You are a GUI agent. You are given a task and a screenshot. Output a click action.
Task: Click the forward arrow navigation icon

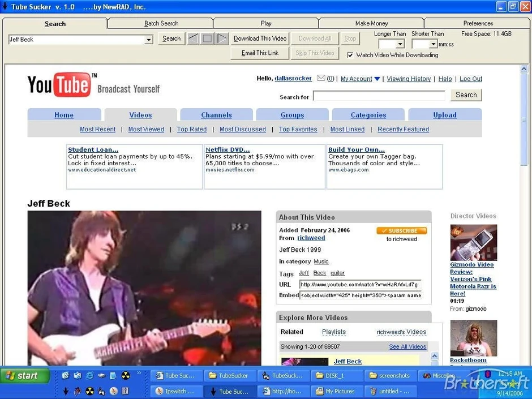222,38
